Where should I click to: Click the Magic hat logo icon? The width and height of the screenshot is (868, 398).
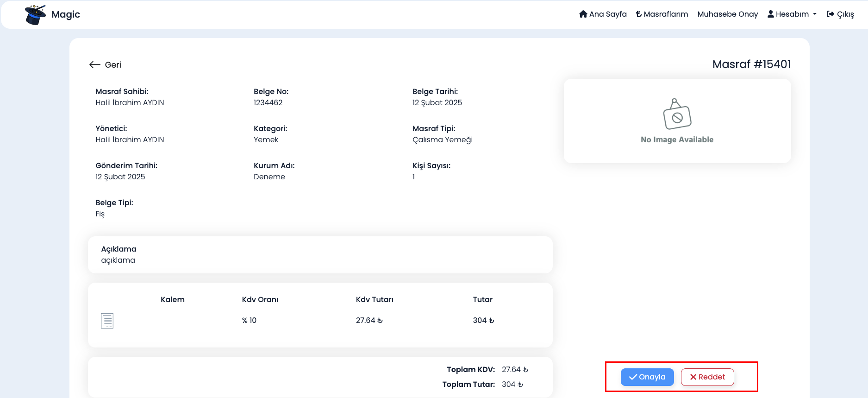(35, 15)
